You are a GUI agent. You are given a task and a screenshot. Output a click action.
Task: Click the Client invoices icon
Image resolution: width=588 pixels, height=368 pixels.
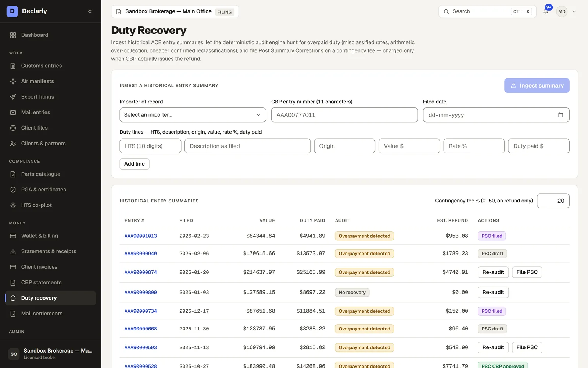[x=13, y=267]
